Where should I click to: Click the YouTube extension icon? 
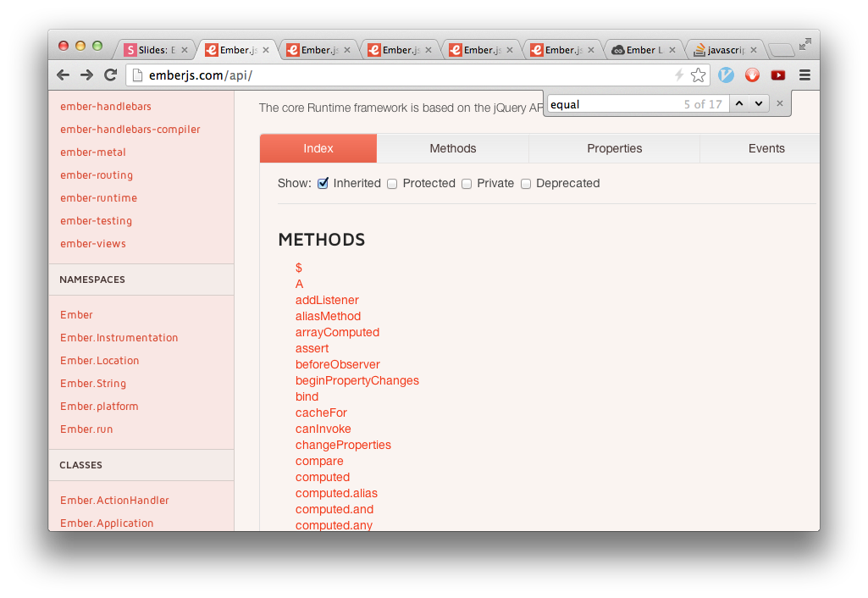click(777, 75)
